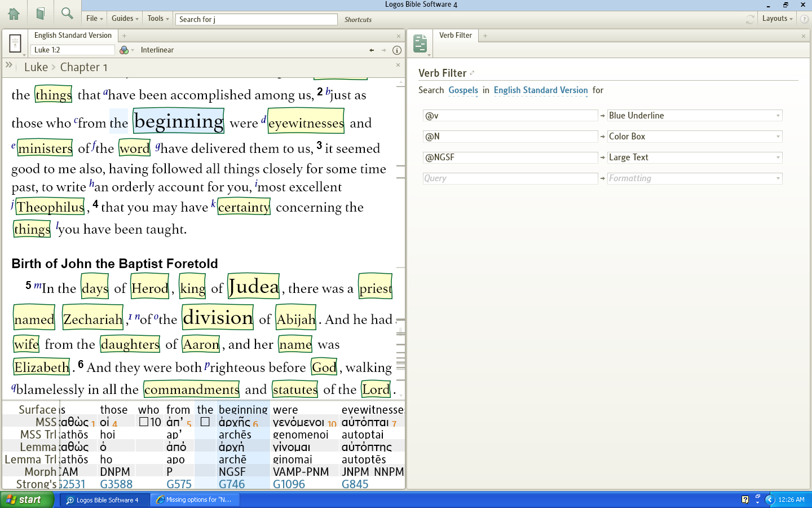This screenshot has width=812, height=508.
Task: Click the Verb Filter heading title
Action: point(443,73)
